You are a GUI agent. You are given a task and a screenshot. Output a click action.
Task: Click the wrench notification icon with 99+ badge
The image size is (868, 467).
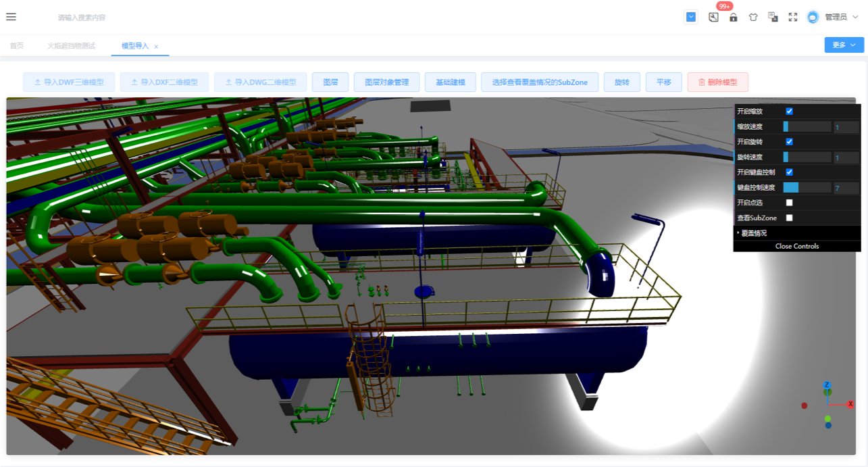[x=713, y=17]
